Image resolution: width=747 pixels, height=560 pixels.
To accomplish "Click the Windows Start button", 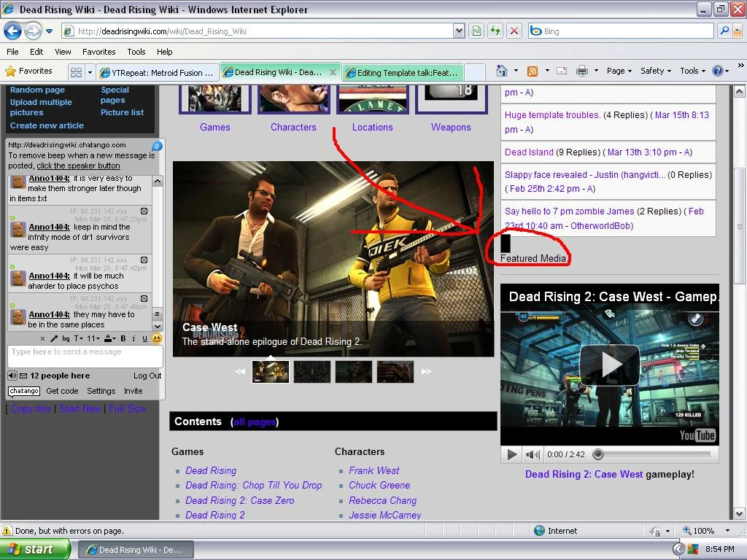I will click(x=36, y=549).
